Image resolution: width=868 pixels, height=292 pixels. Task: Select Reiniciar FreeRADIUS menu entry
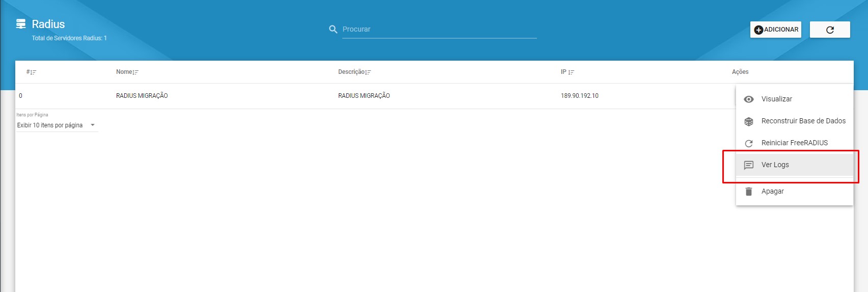pos(795,143)
